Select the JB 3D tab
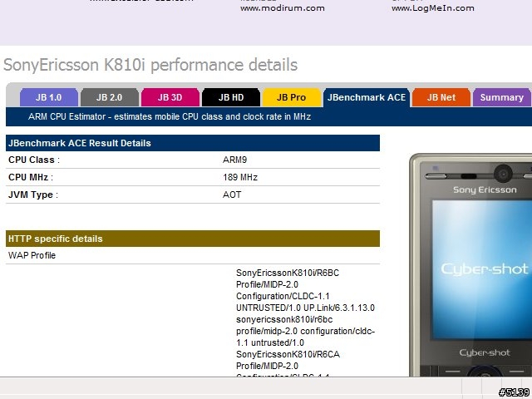The image size is (532, 399). (x=170, y=97)
